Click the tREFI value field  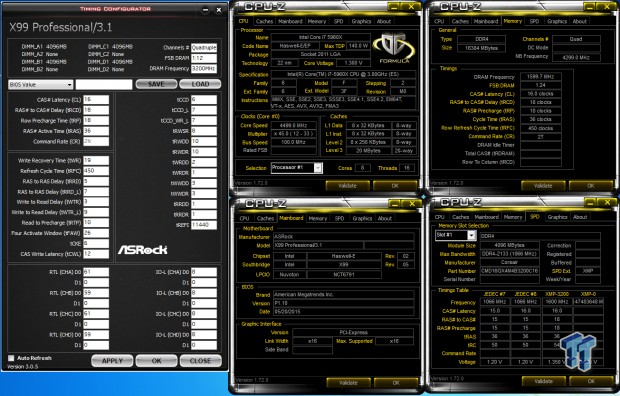(x=204, y=225)
